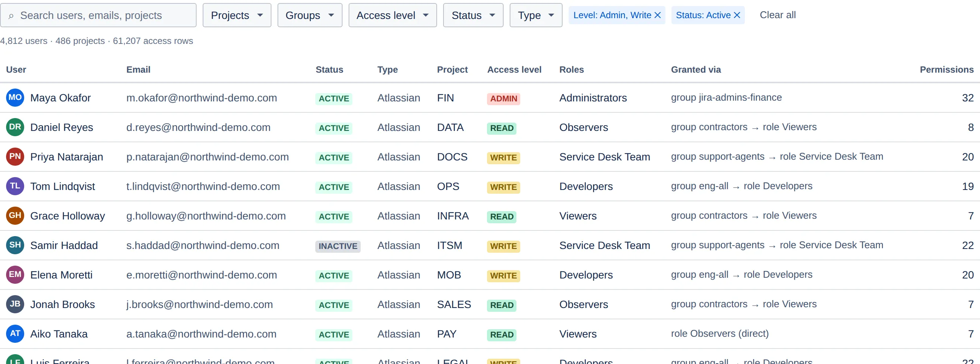980x364 pixels.
Task: Click Maya Okafor's MO avatar
Action: pos(15,98)
